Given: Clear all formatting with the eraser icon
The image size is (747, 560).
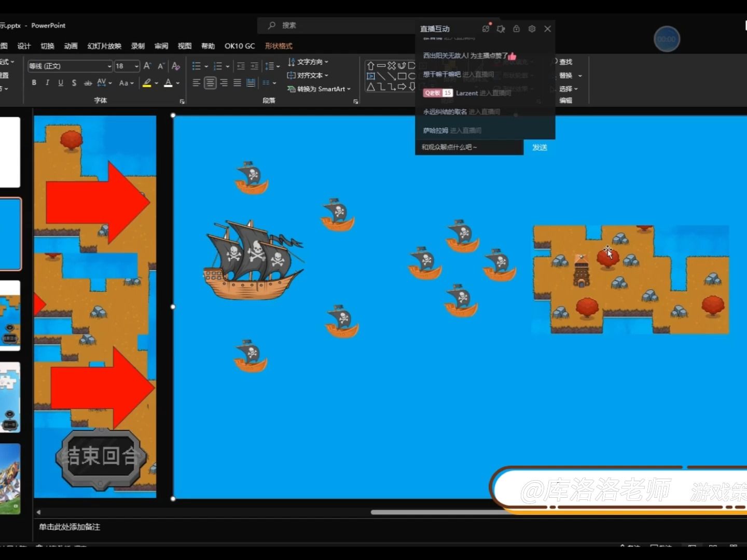Looking at the screenshot, I should coord(176,66).
